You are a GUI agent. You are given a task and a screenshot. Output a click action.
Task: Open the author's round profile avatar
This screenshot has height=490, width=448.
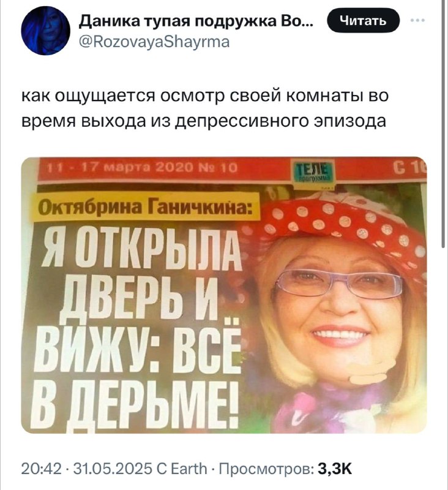(45, 30)
